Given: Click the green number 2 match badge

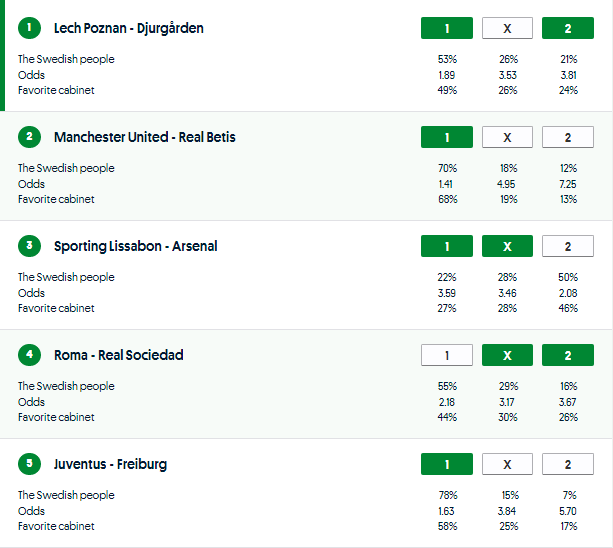Looking at the screenshot, I should (29, 137).
